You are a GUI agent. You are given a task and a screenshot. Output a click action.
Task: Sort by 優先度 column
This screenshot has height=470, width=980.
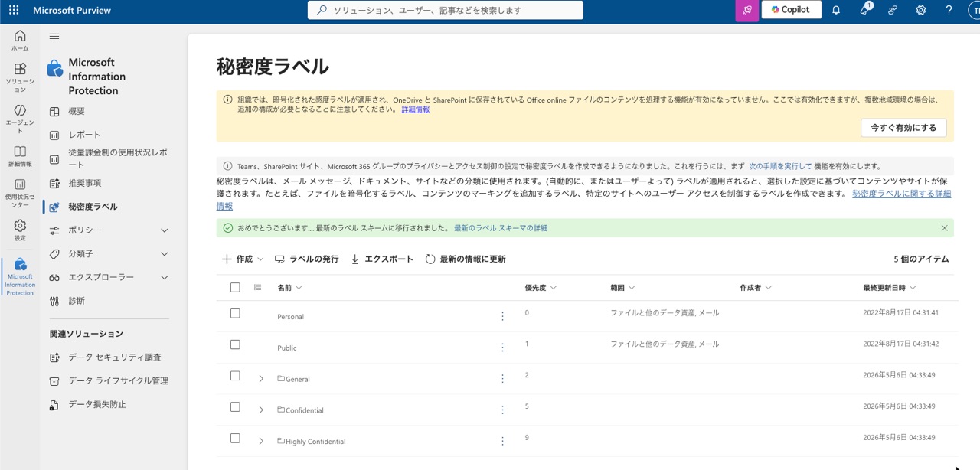541,288
